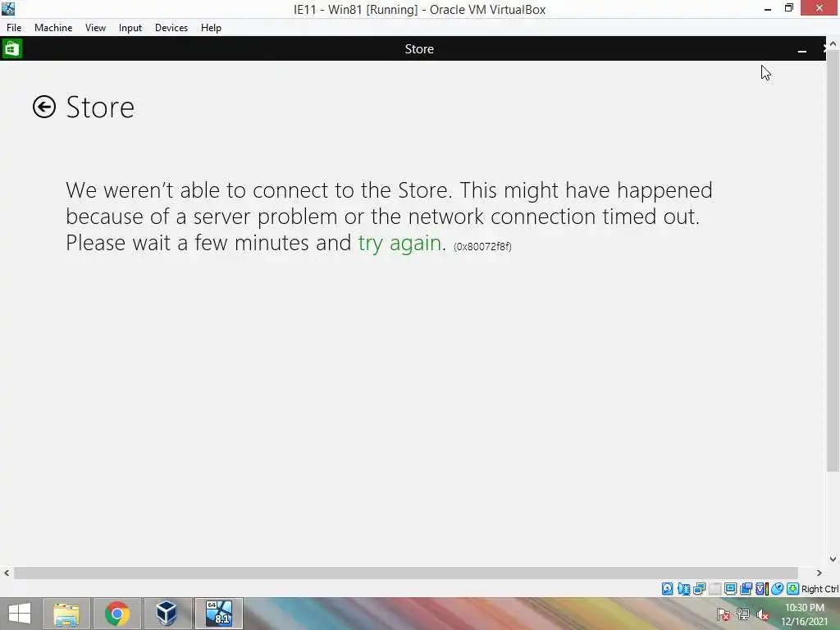
Task: Minimize the VirtualBox window
Action: point(768,8)
